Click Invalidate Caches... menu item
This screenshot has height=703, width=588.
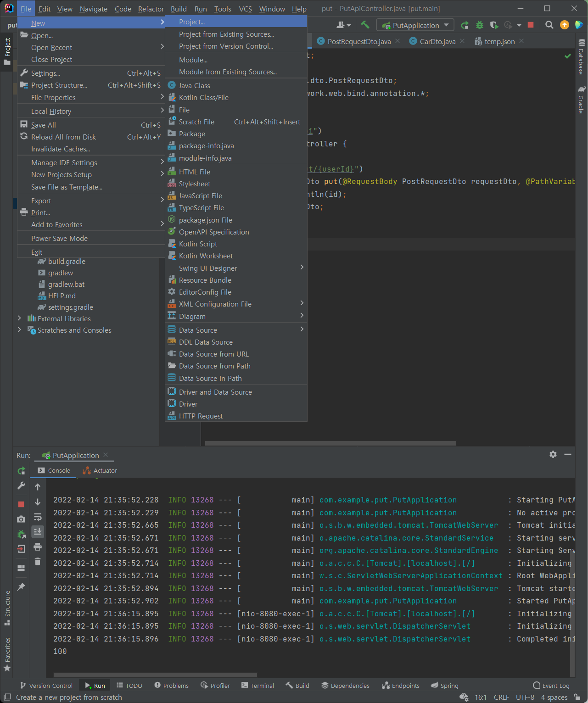pos(91,149)
